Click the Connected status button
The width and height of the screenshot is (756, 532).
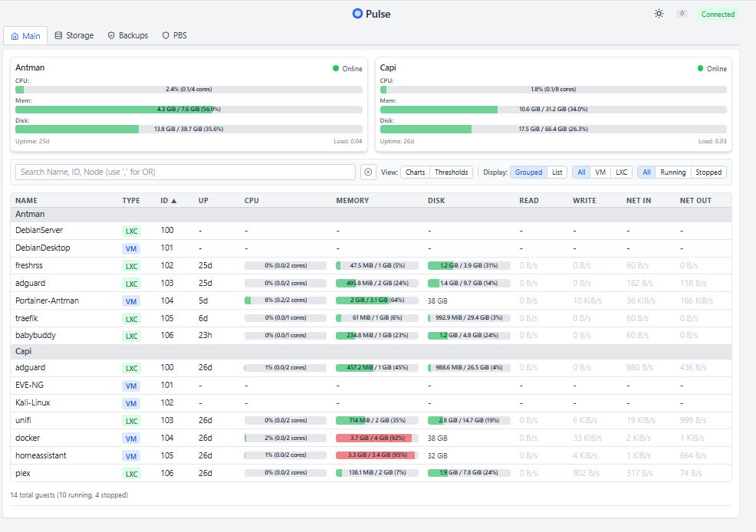pyautogui.click(x=717, y=13)
